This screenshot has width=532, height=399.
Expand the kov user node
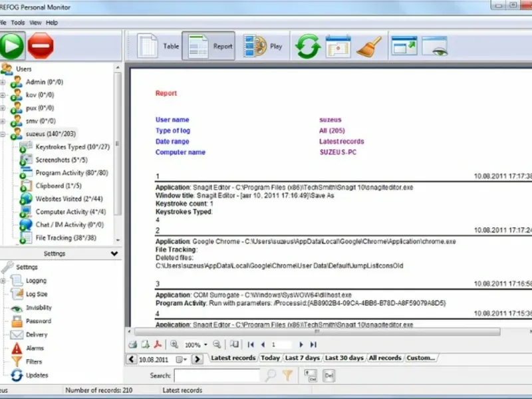pos(3,95)
